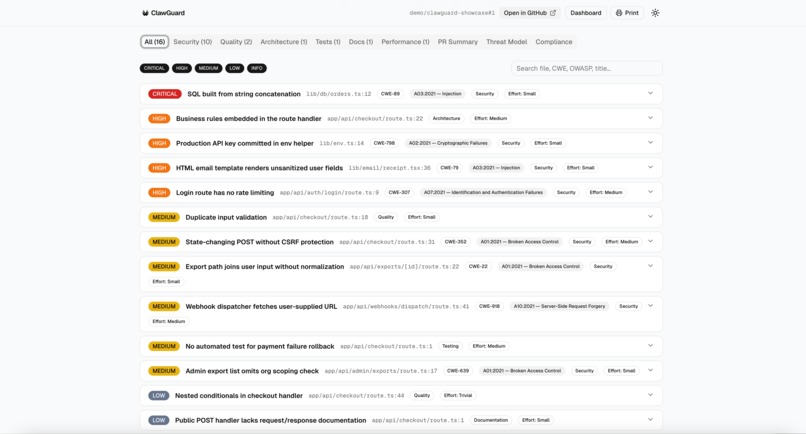Click A07:2021 Identification and Authentication Failures tag

(483, 192)
